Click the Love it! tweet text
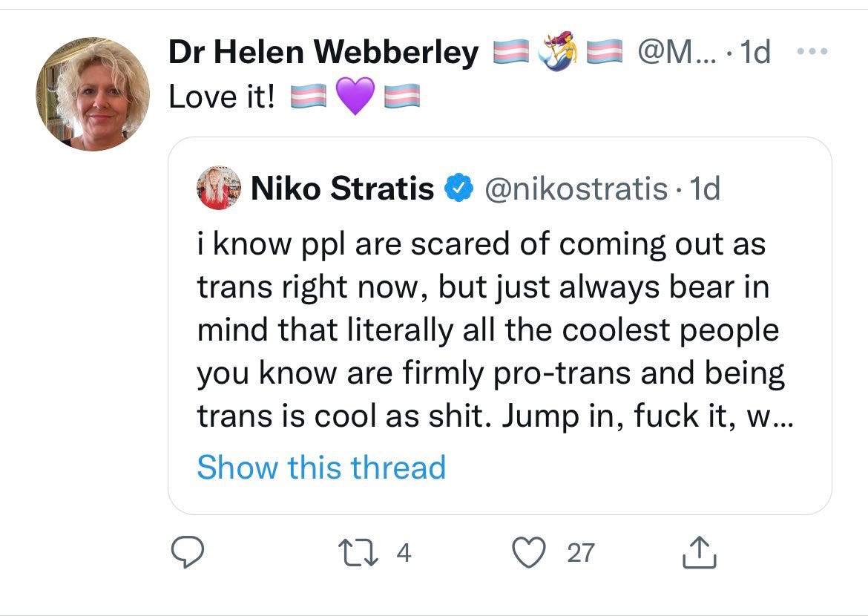This screenshot has height=616, width=868. (x=221, y=97)
